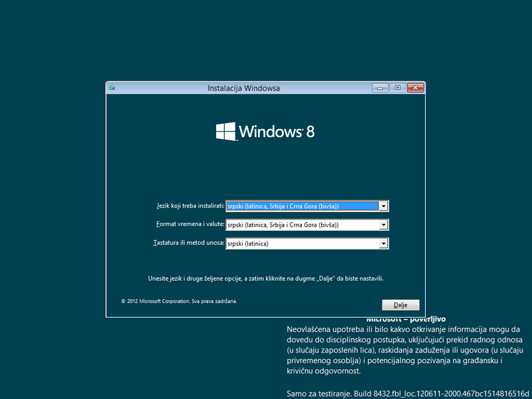Click the setup icon in the title bar
The image size is (532, 399).
112,88
